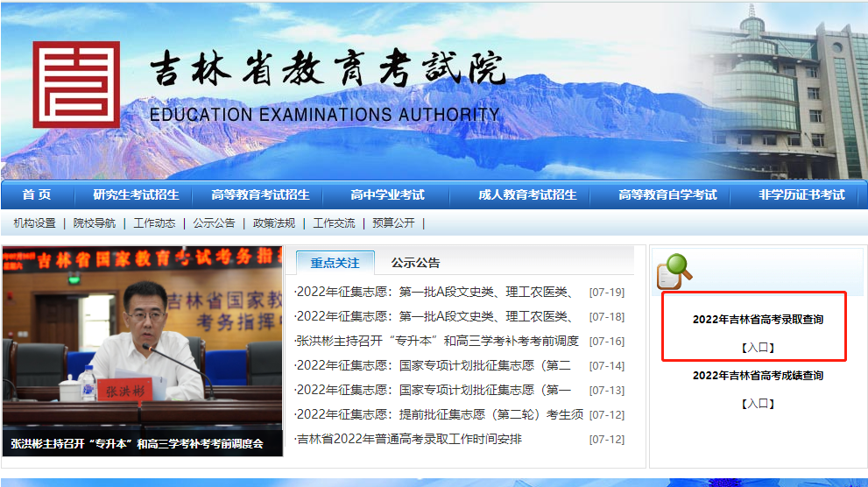Click 【入口】 under 2022年吉林省高考成绩查询
The height and width of the screenshot is (487, 868).
tap(758, 404)
